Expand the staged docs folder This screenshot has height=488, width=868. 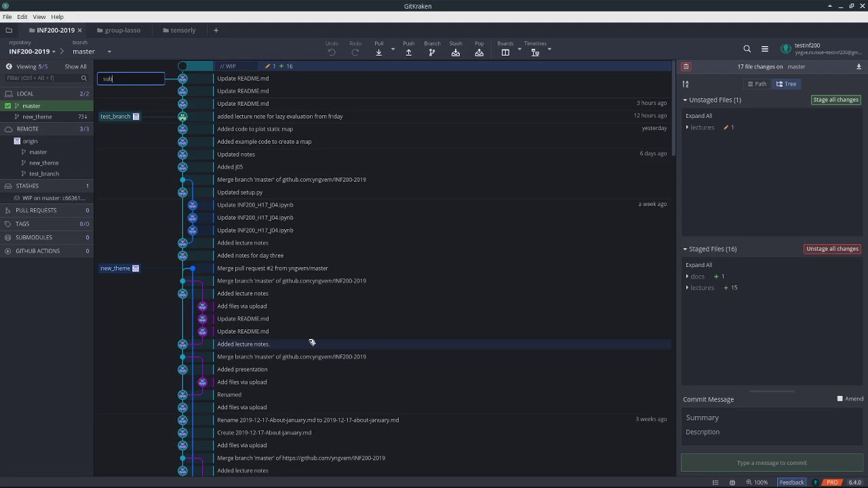(x=687, y=277)
